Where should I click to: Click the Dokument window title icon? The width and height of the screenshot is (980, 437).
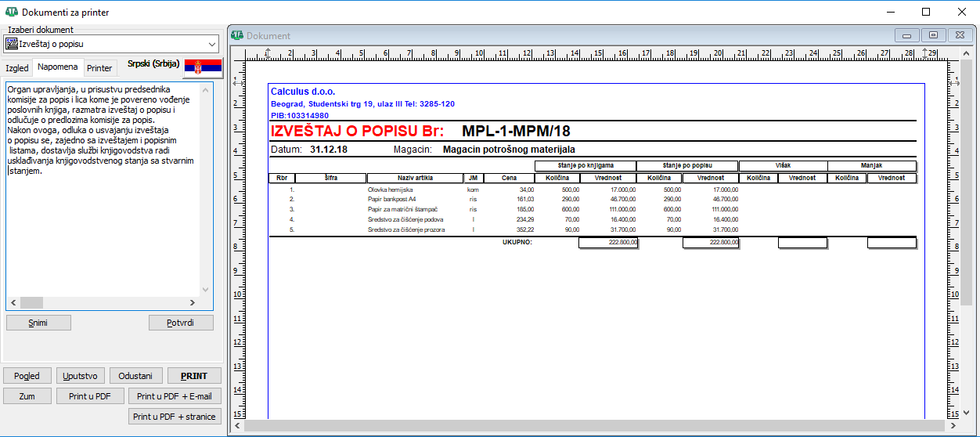tap(236, 35)
